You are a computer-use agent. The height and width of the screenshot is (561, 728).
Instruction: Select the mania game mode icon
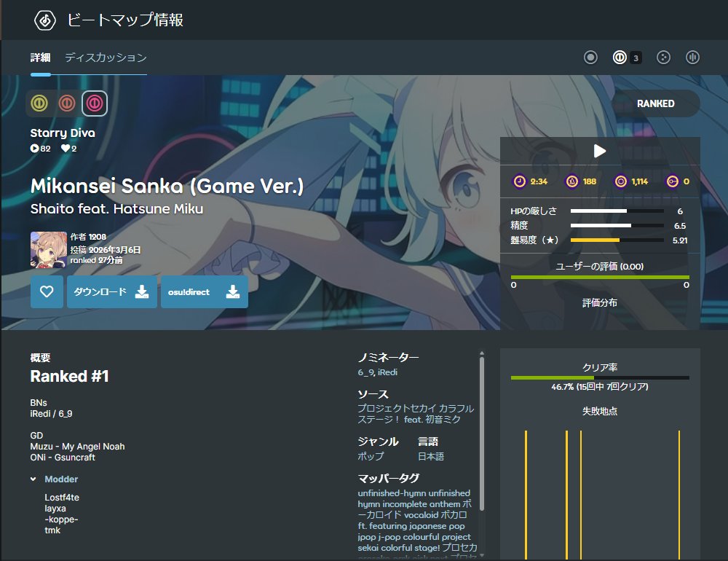pos(693,58)
